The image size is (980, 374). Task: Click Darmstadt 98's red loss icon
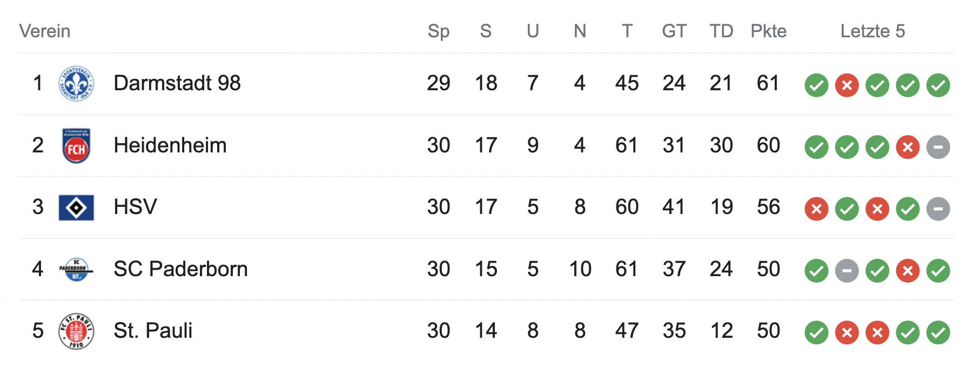click(x=847, y=85)
